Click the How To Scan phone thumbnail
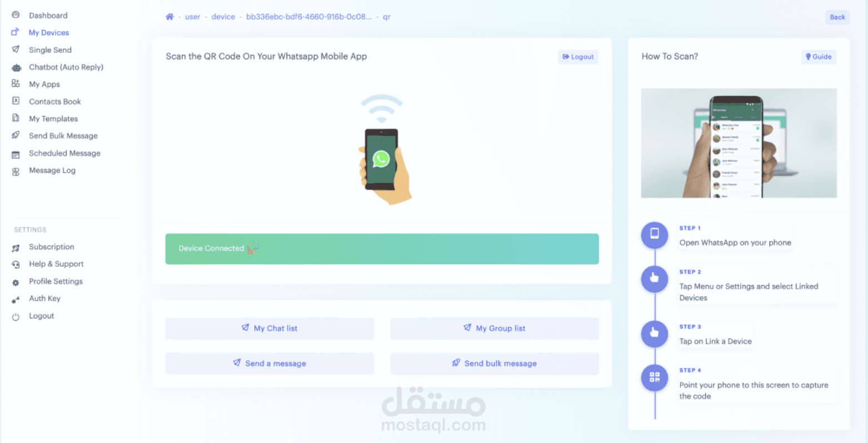This screenshot has height=443, width=868. click(739, 143)
